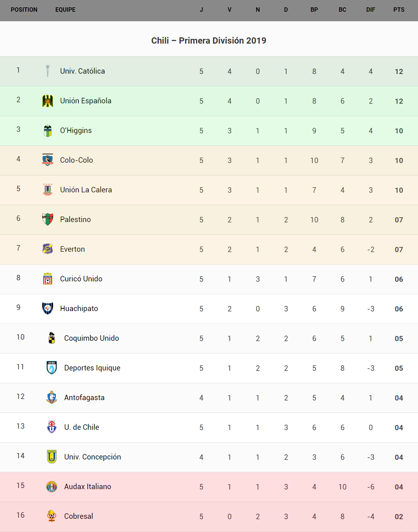Click the Huachipato club badge
Screen dimensions: 418x532
tap(48, 309)
